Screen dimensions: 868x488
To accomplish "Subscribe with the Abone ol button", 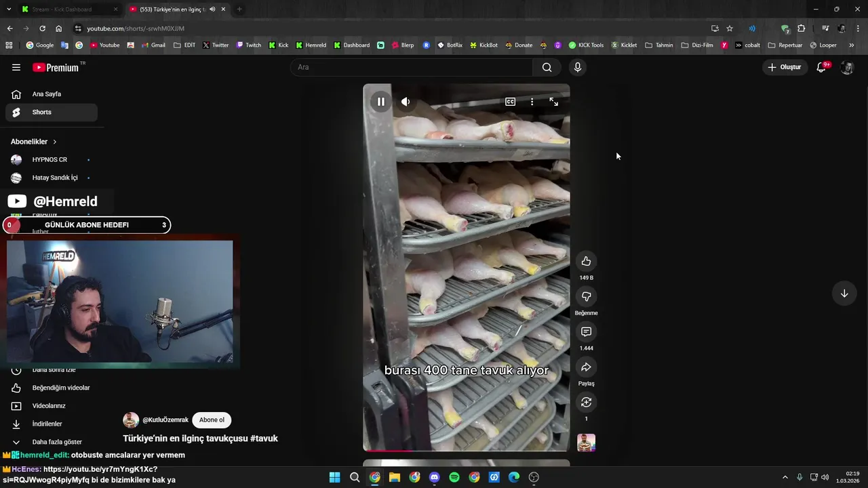I will click(x=212, y=420).
